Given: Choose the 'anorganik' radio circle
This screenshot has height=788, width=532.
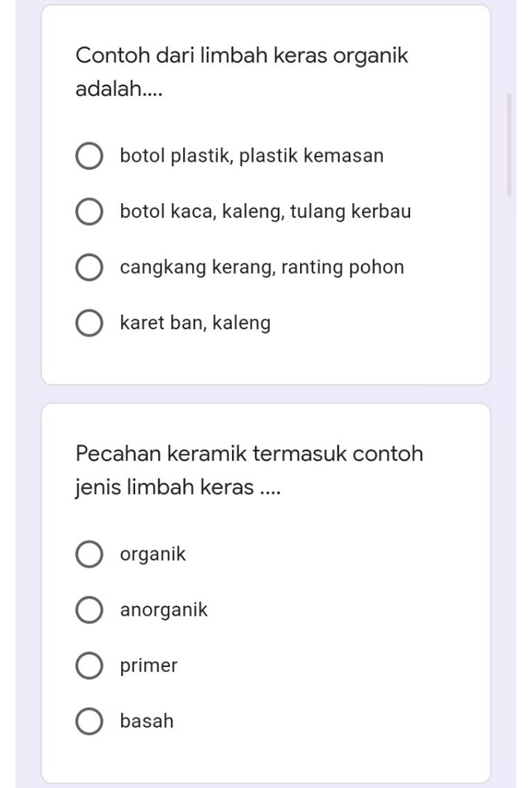Looking at the screenshot, I should click(x=89, y=611).
